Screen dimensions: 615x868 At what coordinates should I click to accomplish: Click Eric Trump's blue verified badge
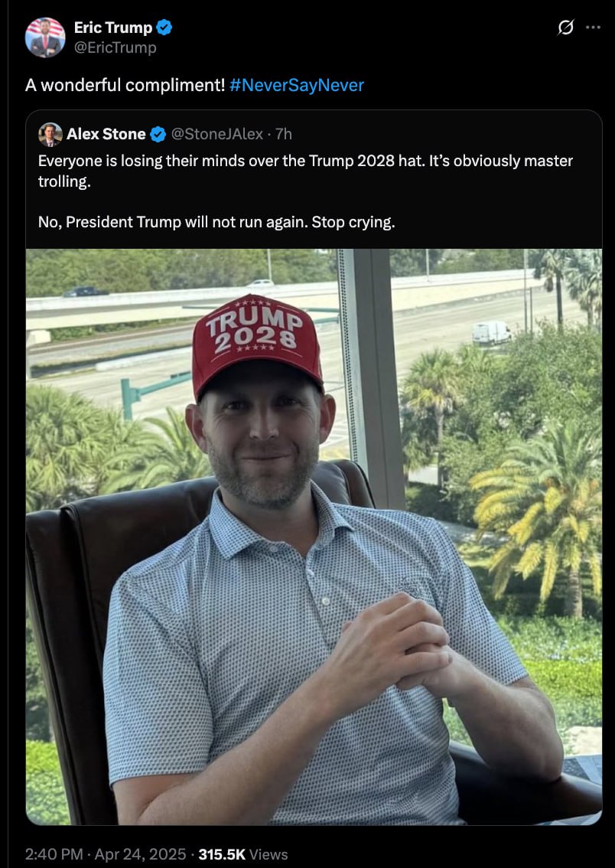(164, 27)
